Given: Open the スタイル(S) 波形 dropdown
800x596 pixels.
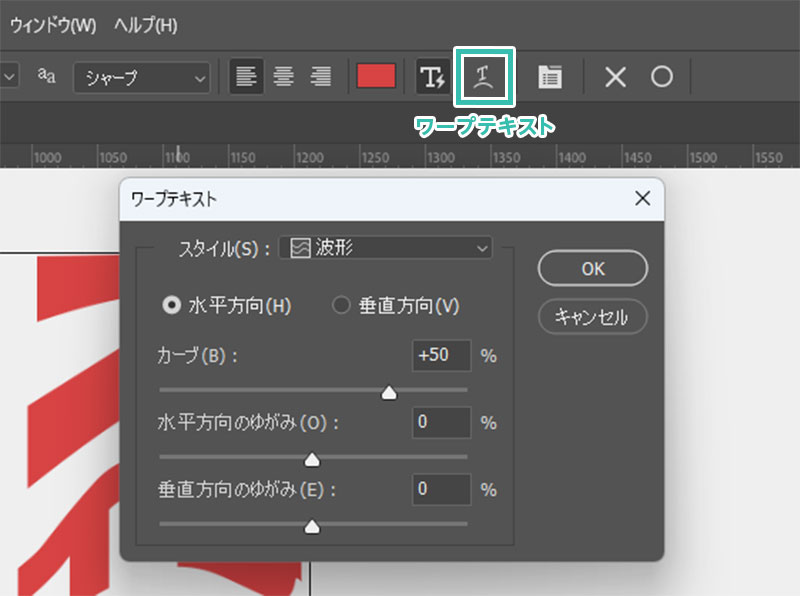Looking at the screenshot, I should point(386,248).
